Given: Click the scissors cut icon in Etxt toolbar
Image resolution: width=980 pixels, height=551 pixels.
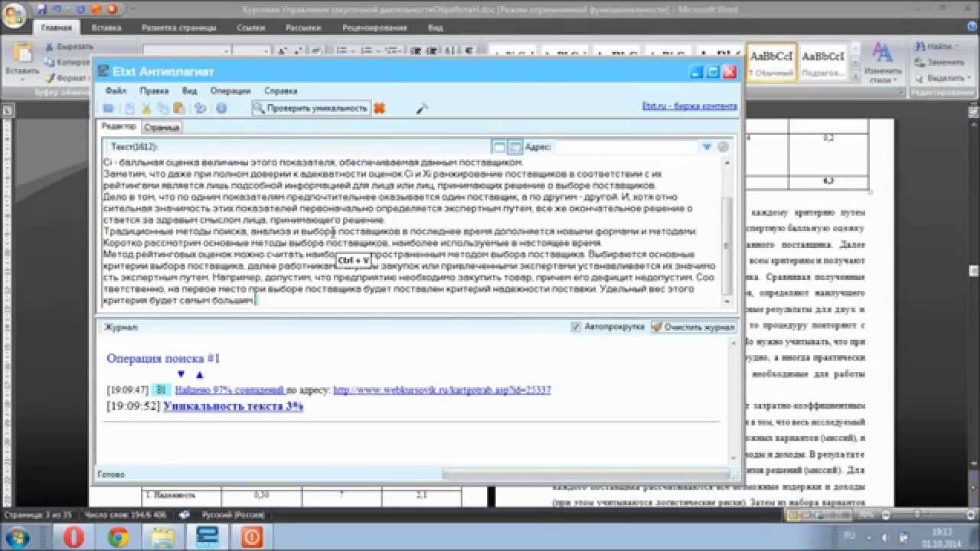Looking at the screenshot, I should coord(146,109).
